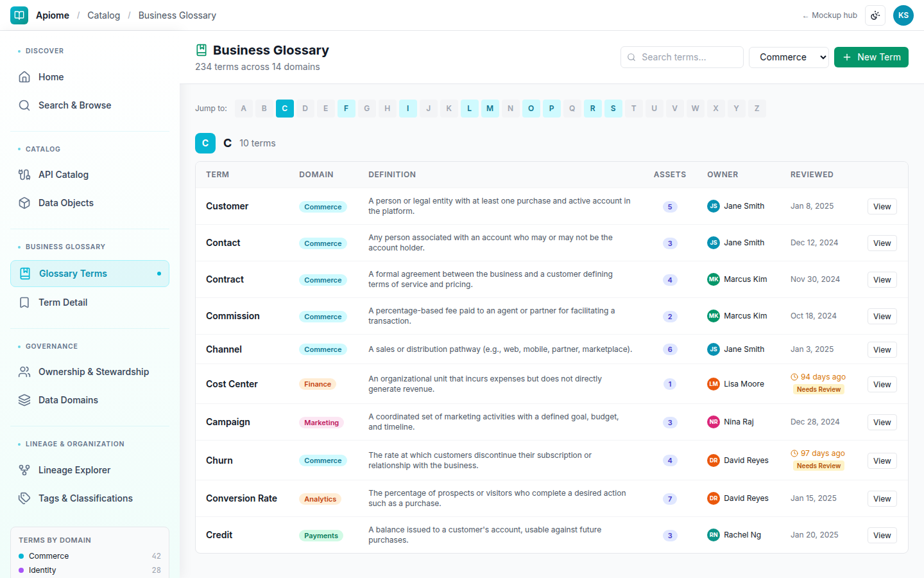Jump to letter S terms
This screenshot has height=578, width=924.
click(x=613, y=109)
